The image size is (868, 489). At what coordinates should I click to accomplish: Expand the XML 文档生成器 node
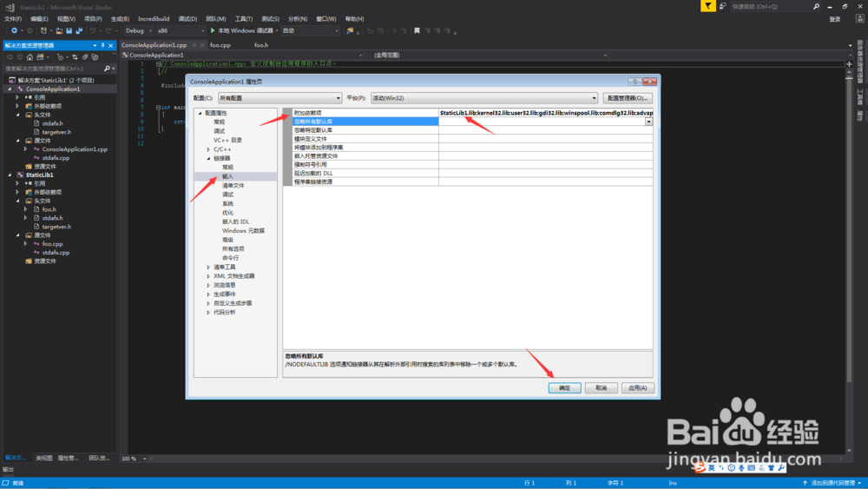tap(208, 276)
